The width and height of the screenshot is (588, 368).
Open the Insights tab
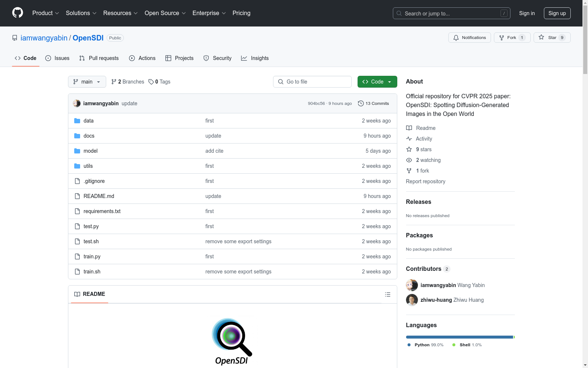[255, 58]
